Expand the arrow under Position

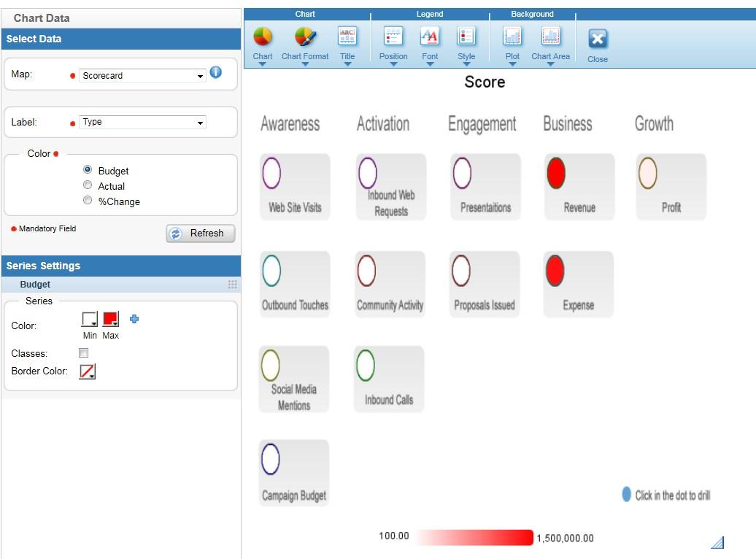pos(393,64)
